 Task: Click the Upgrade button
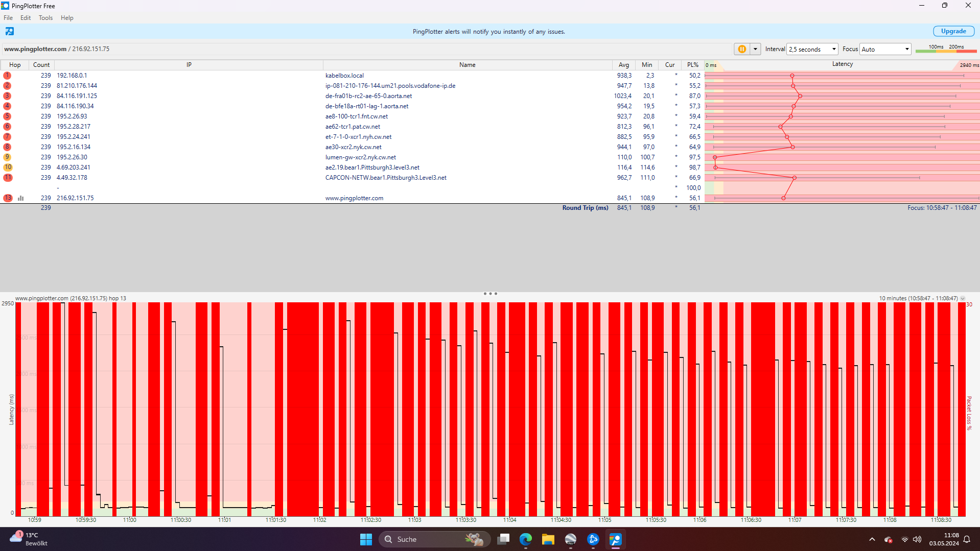[x=953, y=31]
